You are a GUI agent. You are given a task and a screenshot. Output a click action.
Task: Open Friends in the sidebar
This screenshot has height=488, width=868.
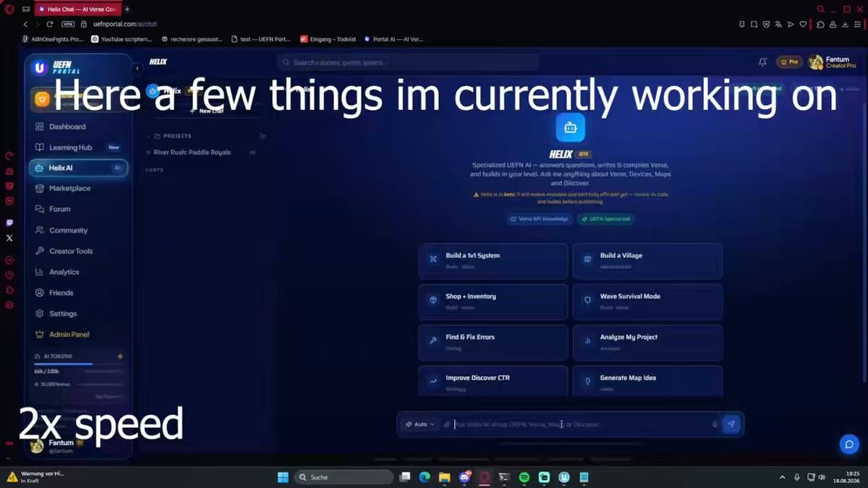(61, 293)
